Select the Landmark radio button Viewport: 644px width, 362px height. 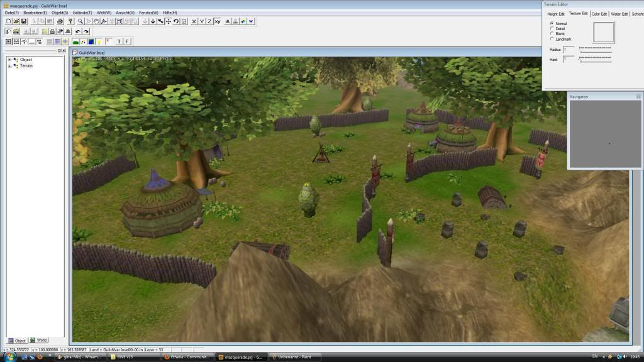click(x=552, y=39)
